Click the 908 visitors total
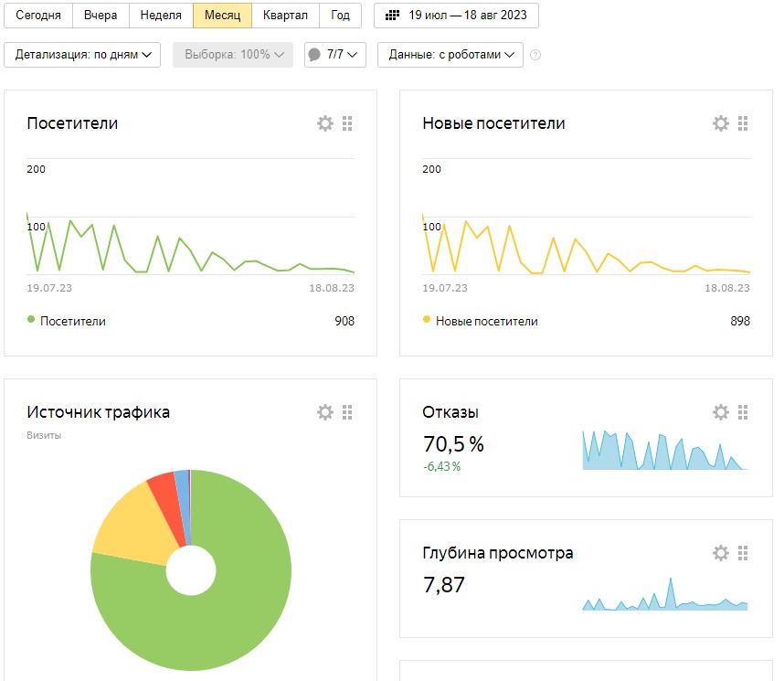 344,321
